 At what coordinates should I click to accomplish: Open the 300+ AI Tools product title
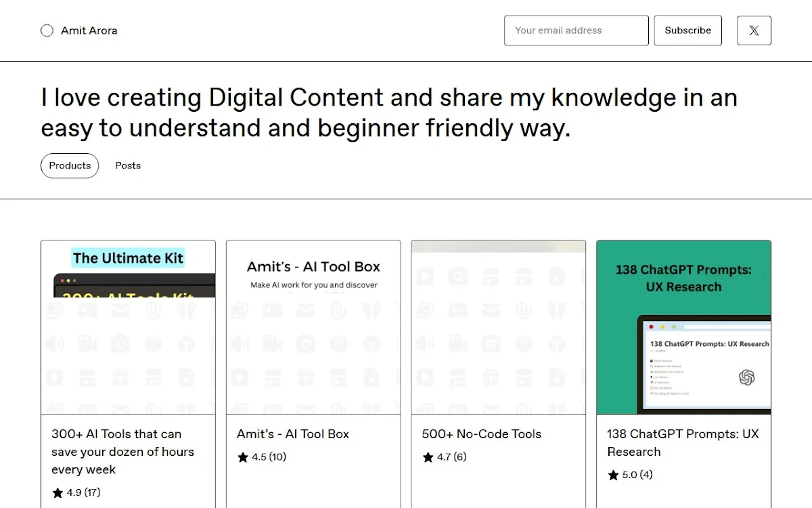tap(122, 452)
